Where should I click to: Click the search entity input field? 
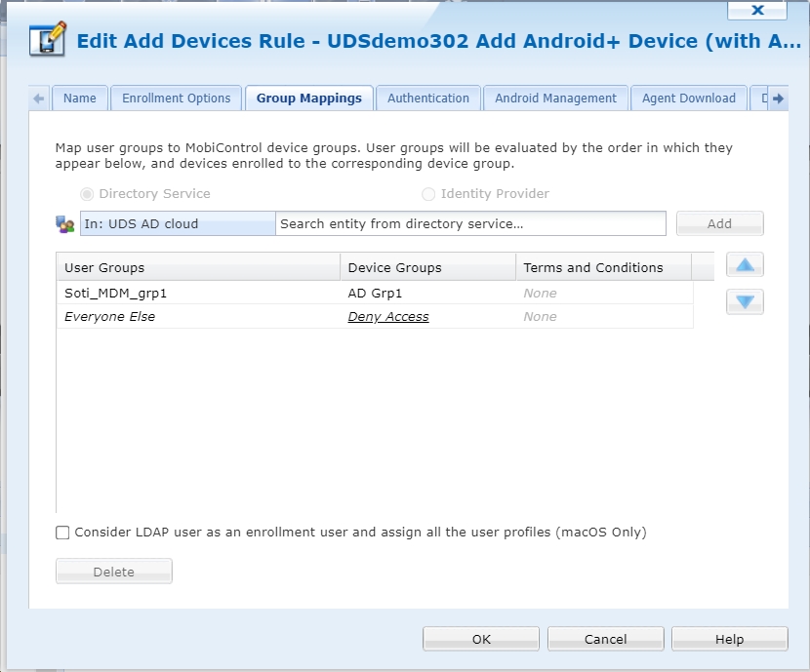[470, 224]
